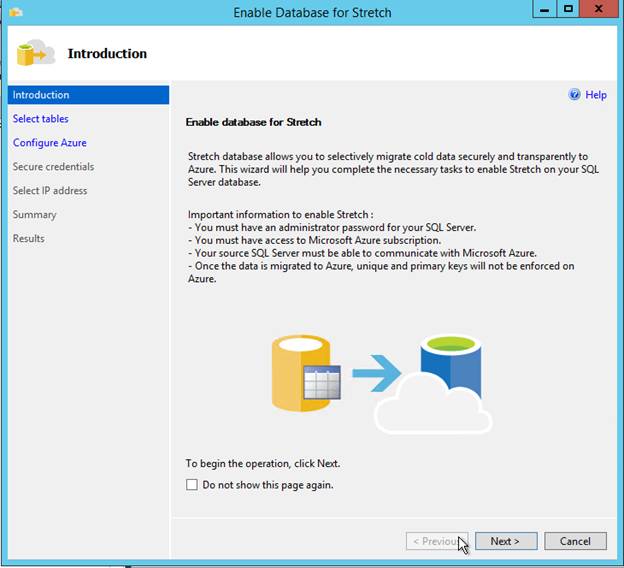Click the line about Microsoft Azure subscription access

tap(314, 240)
